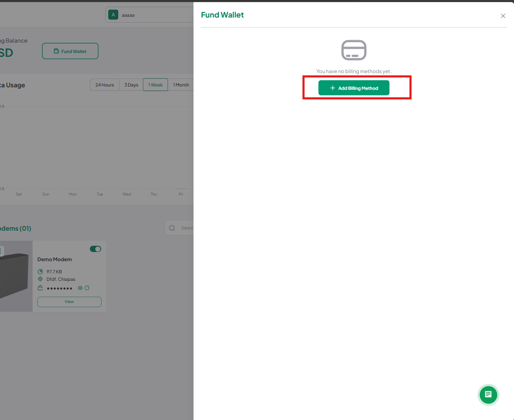Click the location icon beside Dfdf, Chiapas

pos(40,279)
